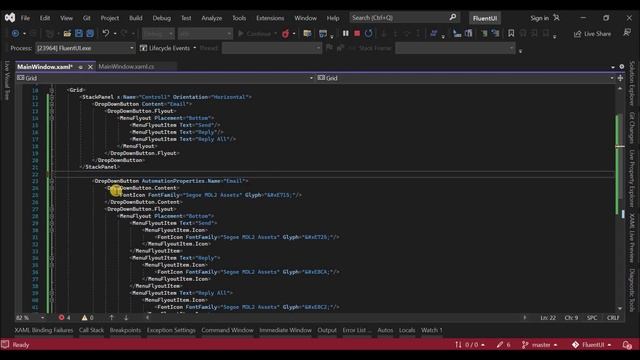Open the Analyze menu

click(211, 18)
